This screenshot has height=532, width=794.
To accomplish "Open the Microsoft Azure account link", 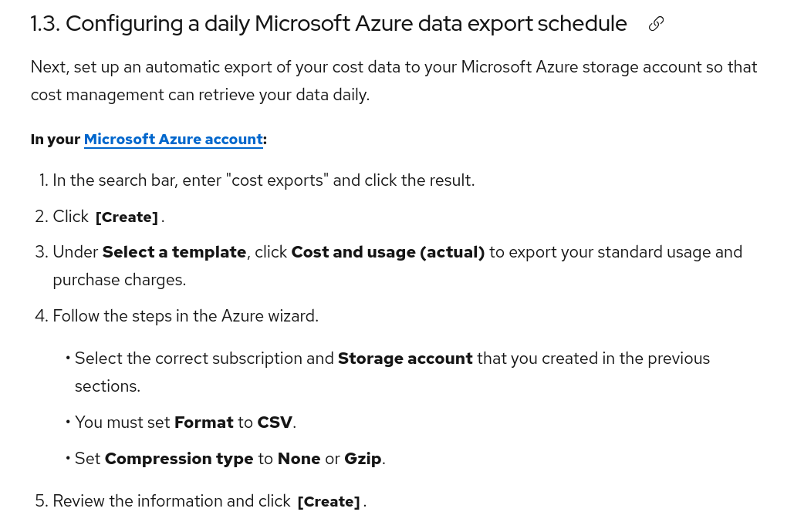I will pyautogui.click(x=173, y=140).
